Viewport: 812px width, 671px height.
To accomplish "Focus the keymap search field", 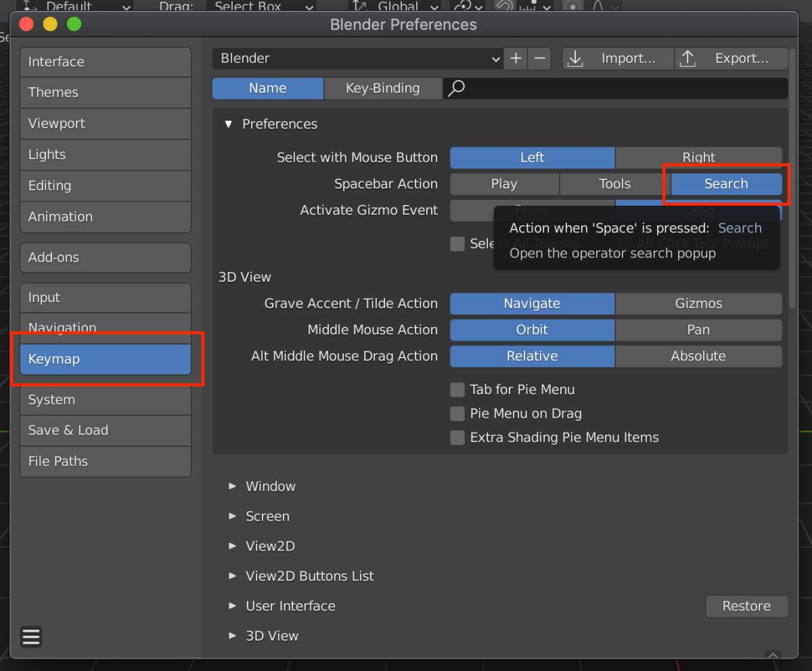I will 616,88.
